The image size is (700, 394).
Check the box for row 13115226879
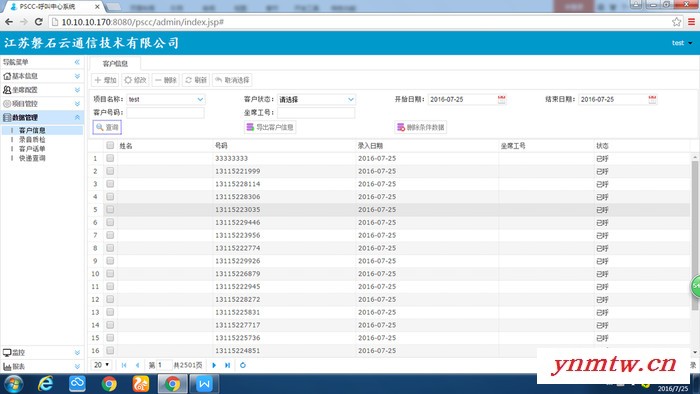pyautogui.click(x=110, y=274)
